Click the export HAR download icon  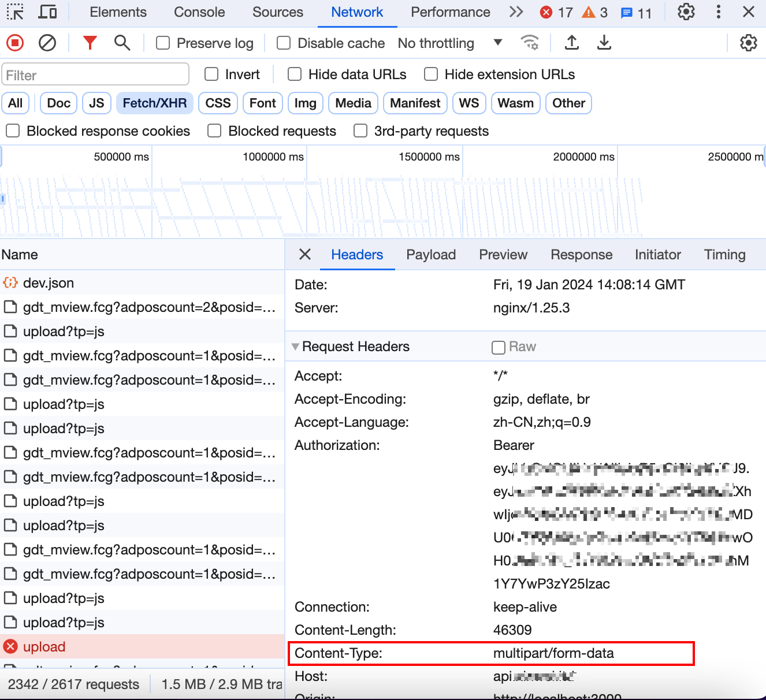(604, 43)
